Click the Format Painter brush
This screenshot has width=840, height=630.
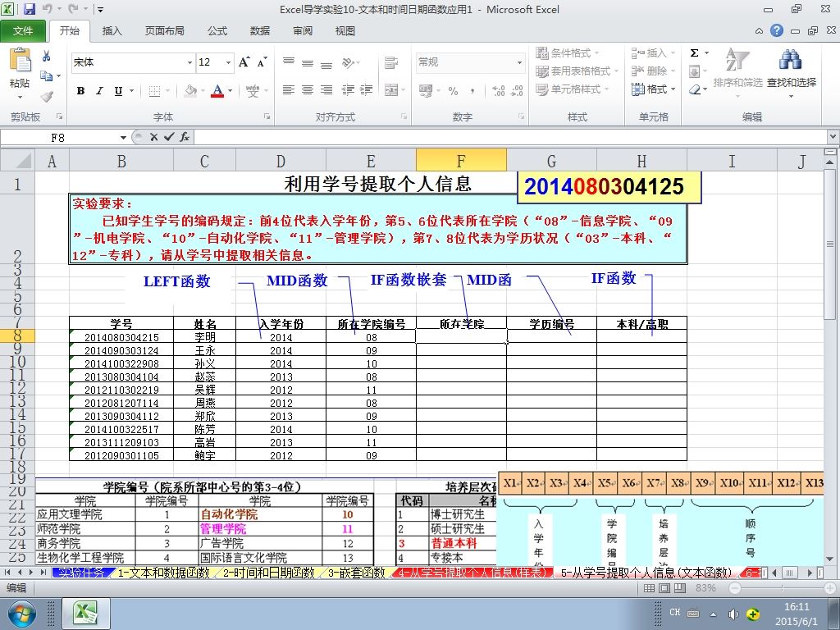coord(47,97)
